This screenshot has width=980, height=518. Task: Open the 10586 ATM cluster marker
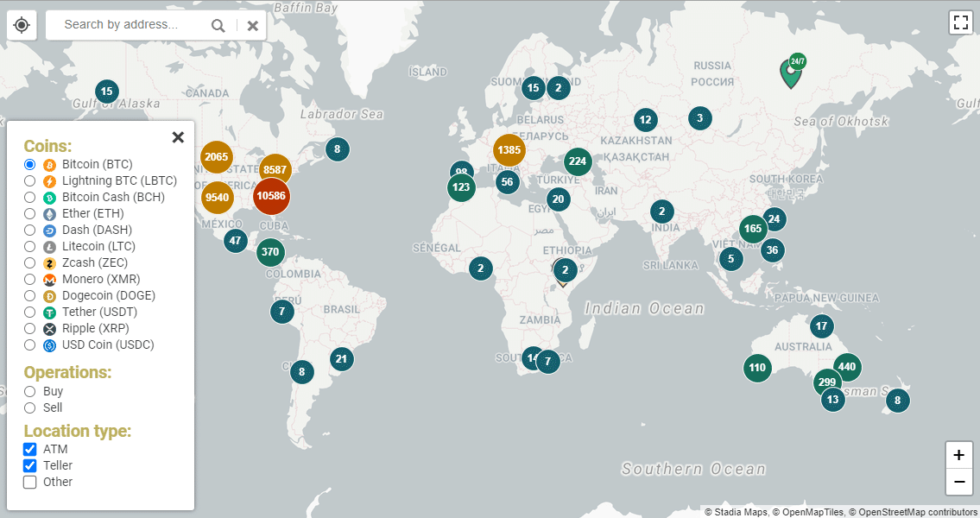(x=271, y=197)
